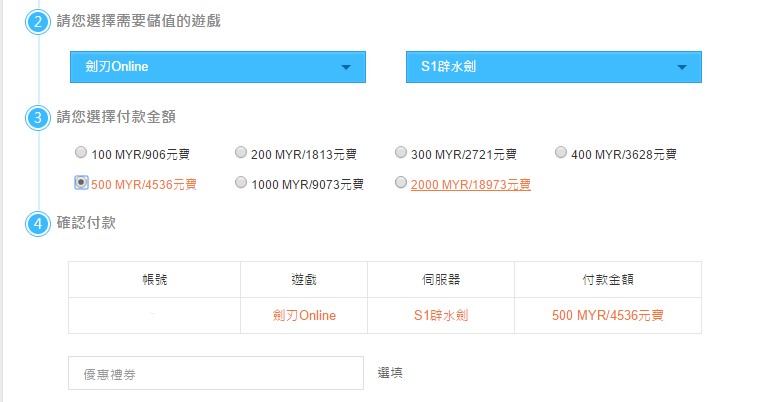771x402 pixels.
Task: Click the 付款金額 column header
Action: [x=608, y=280]
